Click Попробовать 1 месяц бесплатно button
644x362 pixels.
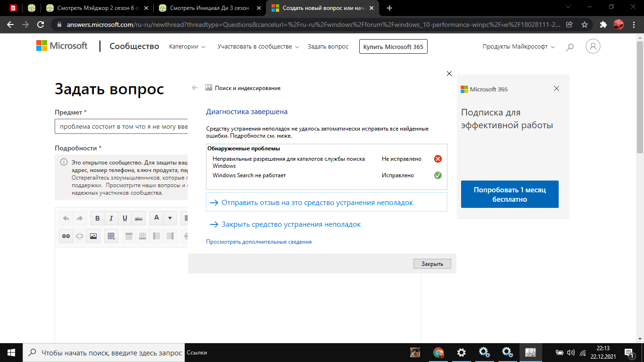point(510,194)
